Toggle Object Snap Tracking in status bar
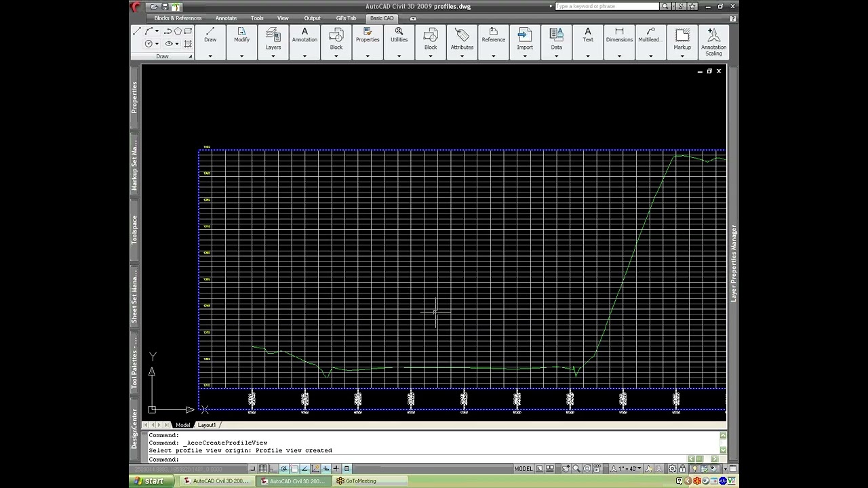This screenshot has height=488, width=868. (x=305, y=468)
